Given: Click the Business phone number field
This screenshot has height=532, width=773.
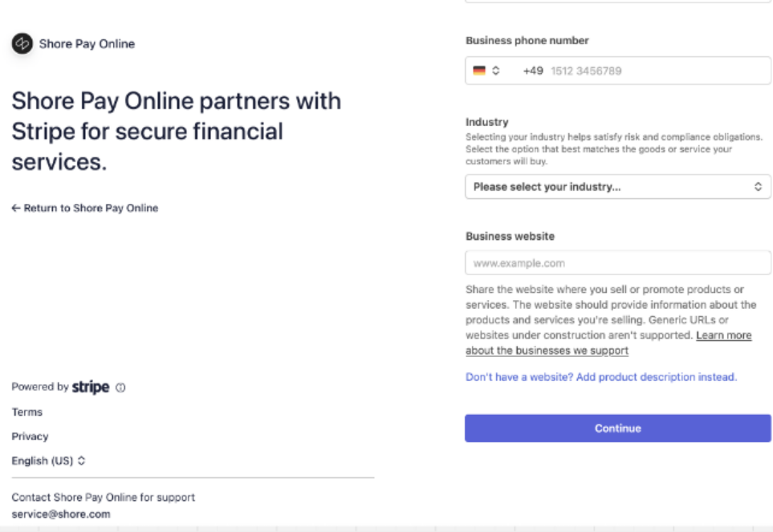Looking at the screenshot, I should [x=642, y=71].
